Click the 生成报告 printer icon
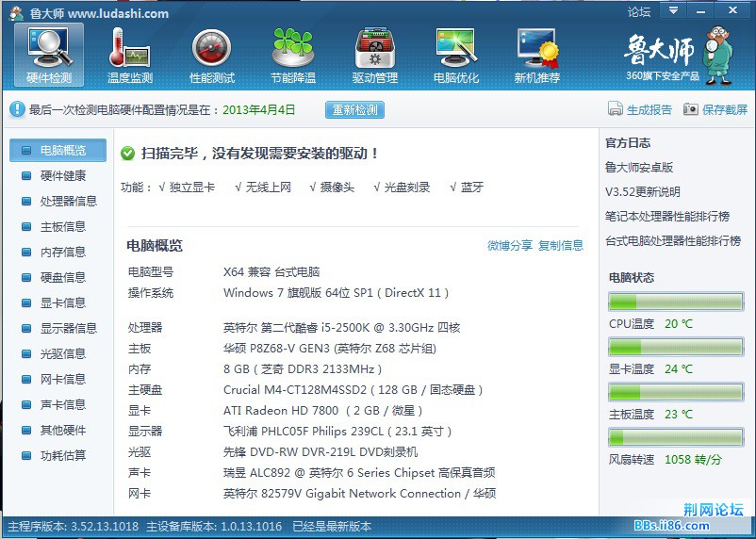The width and height of the screenshot is (756, 539). [x=616, y=109]
